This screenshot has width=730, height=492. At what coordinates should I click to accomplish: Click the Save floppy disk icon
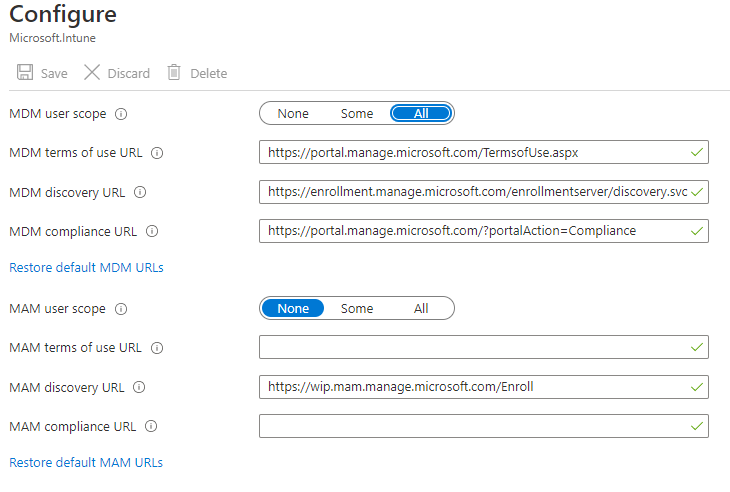tap(25, 72)
